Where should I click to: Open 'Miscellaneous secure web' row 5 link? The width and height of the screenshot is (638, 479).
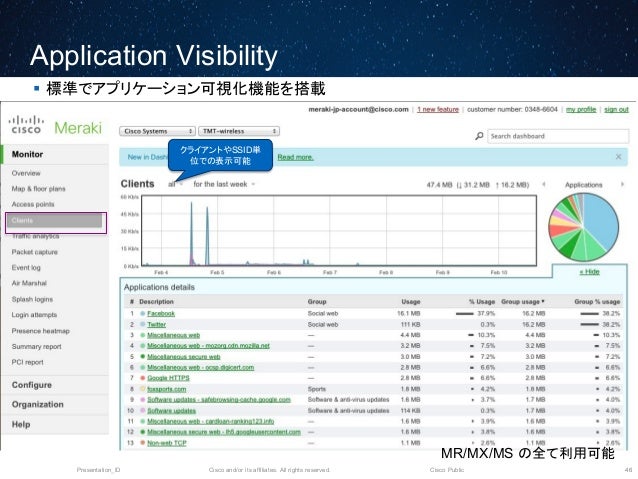184,357
